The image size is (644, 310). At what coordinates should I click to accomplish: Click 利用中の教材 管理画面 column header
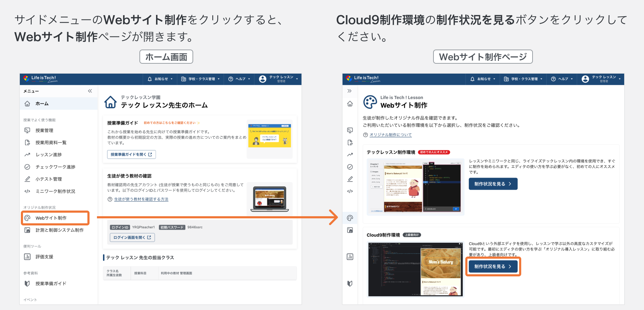pyautogui.click(x=176, y=273)
